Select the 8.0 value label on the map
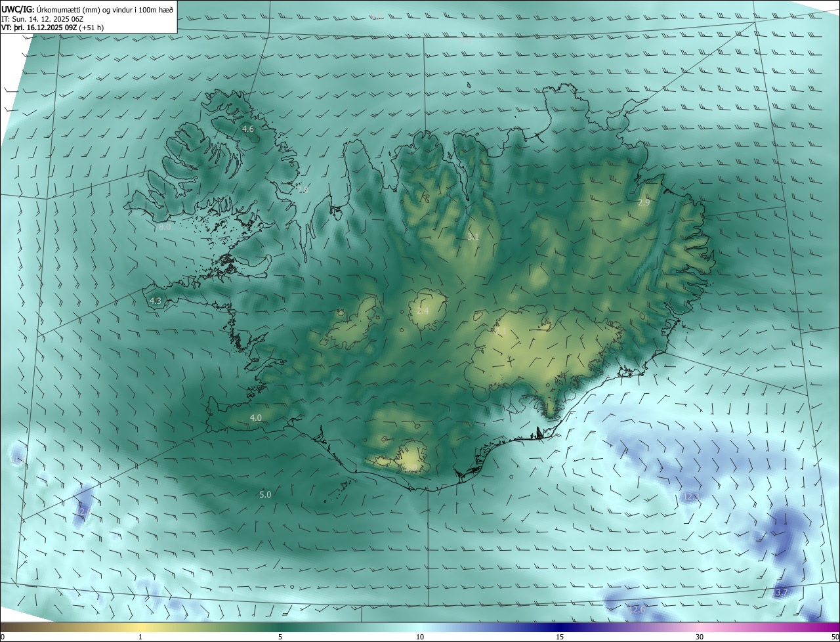This screenshot has height=642, width=840. (165, 227)
